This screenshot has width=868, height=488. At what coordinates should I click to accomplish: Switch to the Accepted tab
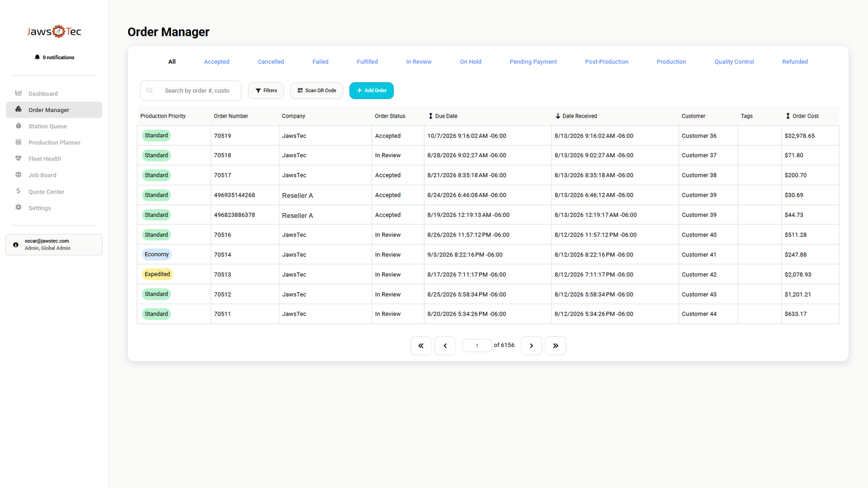216,62
